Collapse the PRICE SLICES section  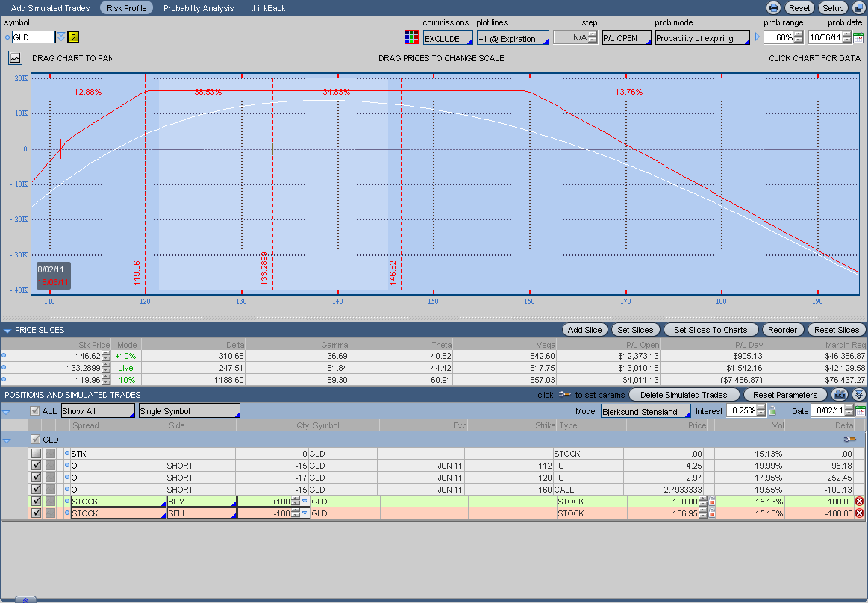click(x=7, y=330)
